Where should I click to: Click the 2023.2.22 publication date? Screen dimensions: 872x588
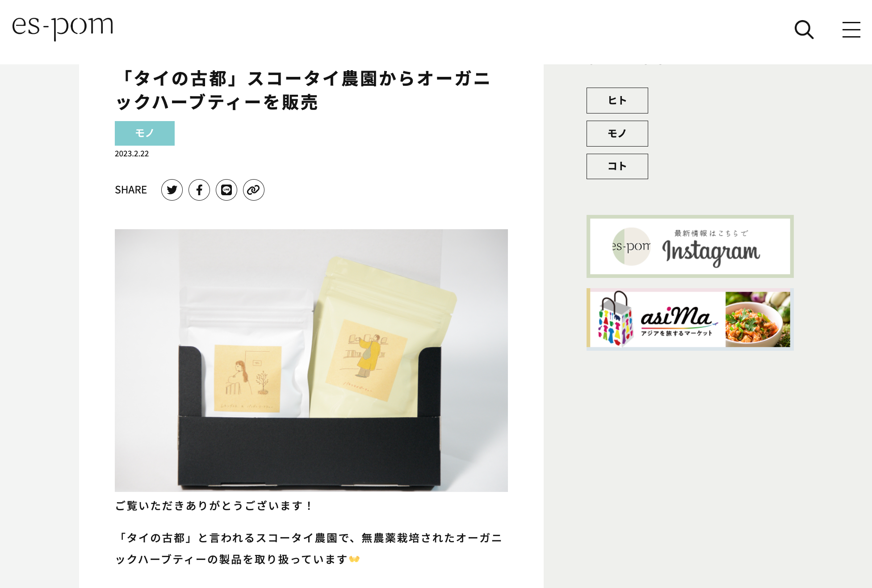(x=132, y=154)
